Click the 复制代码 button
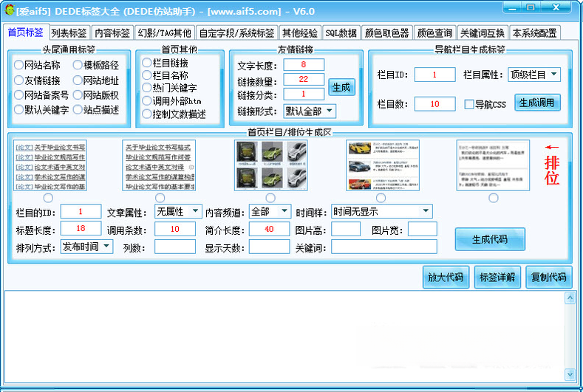Screen dimensions: 583x392 (548, 277)
